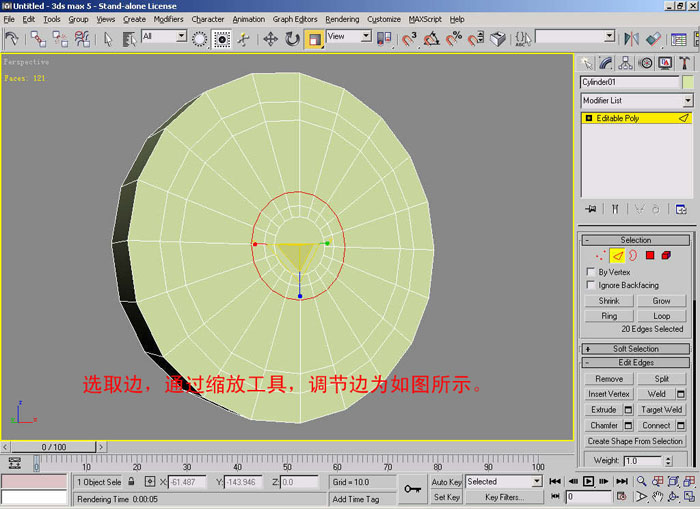
Task: Open Extrude settings box icon
Action: (x=628, y=409)
